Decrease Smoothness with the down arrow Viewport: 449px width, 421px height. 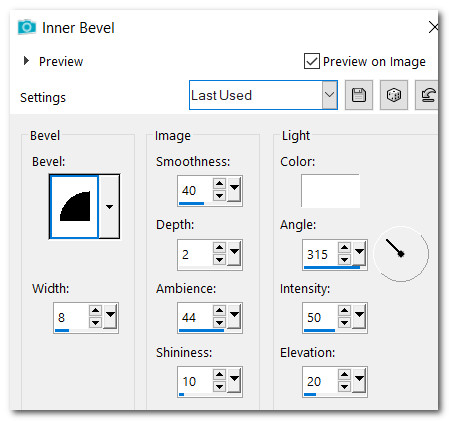point(219,196)
